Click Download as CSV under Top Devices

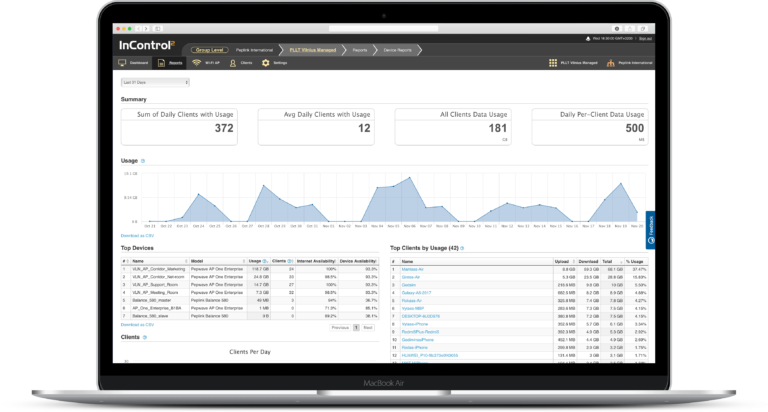coord(137,325)
